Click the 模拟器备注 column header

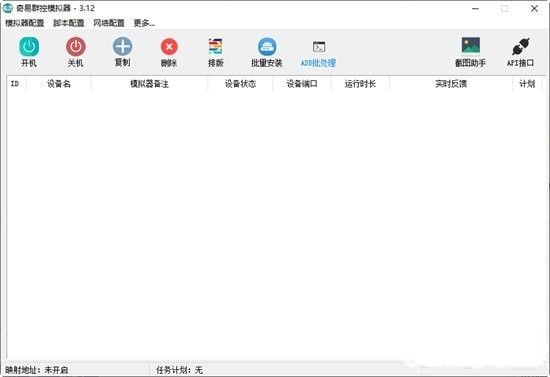pos(149,84)
